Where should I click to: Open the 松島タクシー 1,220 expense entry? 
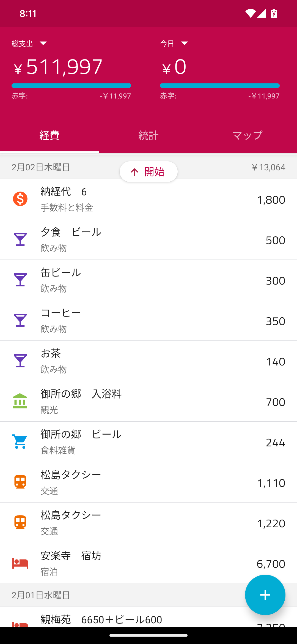(x=148, y=523)
